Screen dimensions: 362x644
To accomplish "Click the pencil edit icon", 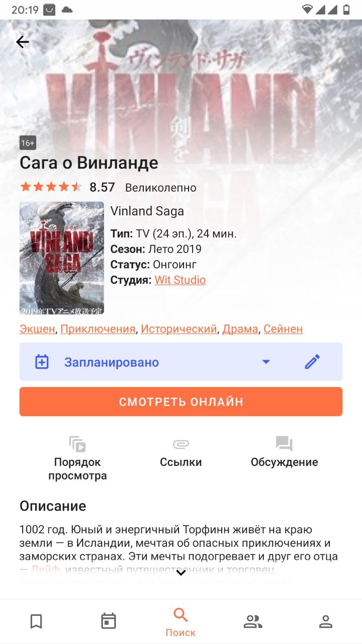I will [312, 362].
